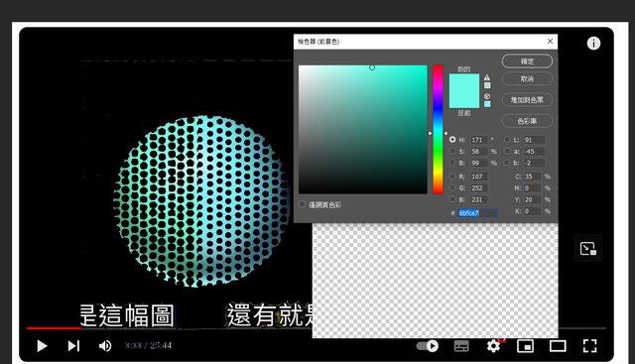Select the S saturation radio button

pos(452,151)
